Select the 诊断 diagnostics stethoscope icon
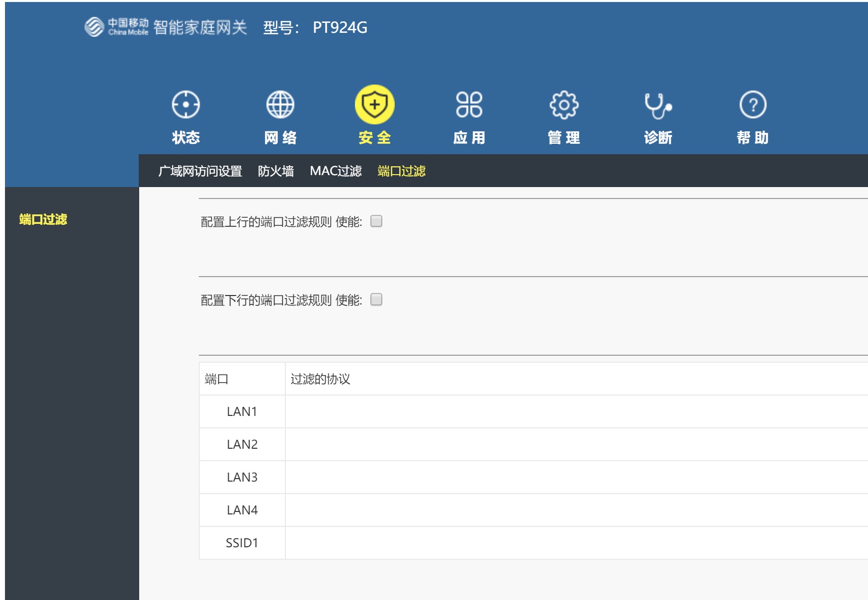 click(657, 105)
